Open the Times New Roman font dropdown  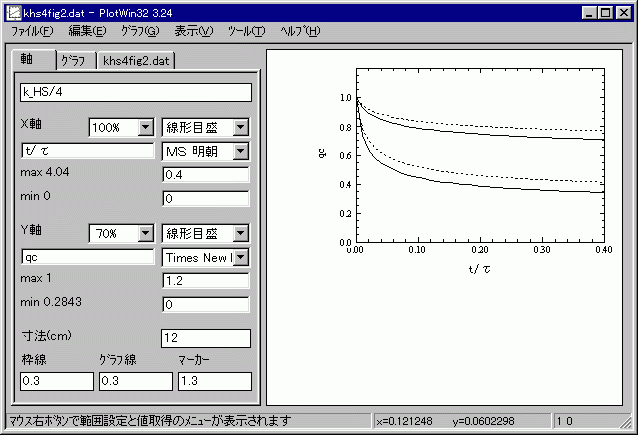(241, 257)
